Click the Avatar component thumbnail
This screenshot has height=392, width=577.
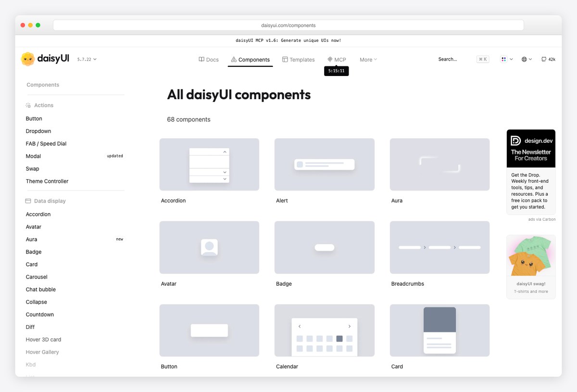click(x=209, y=247)
